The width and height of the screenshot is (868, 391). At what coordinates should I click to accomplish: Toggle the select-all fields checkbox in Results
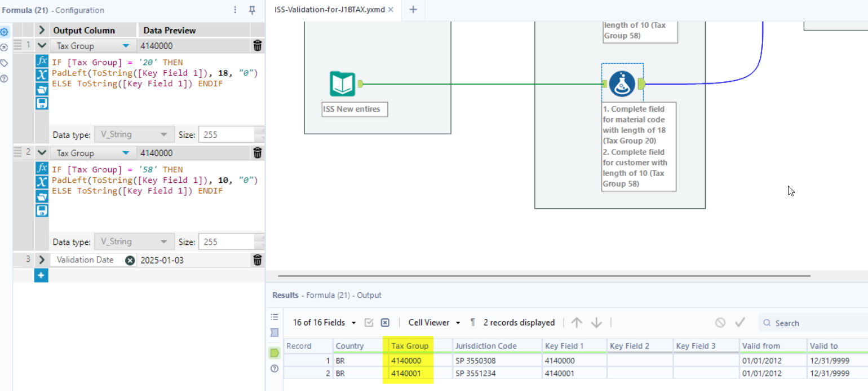click(x=369, y=322)
